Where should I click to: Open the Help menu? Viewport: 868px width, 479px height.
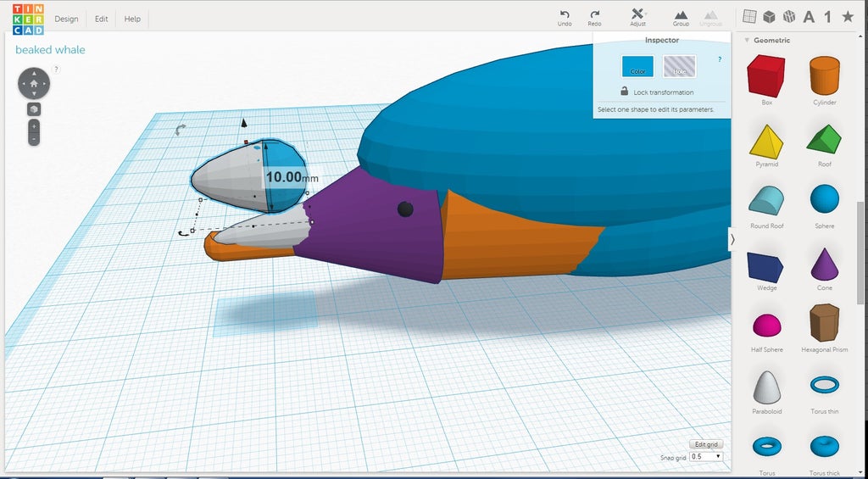click(132, 19)
